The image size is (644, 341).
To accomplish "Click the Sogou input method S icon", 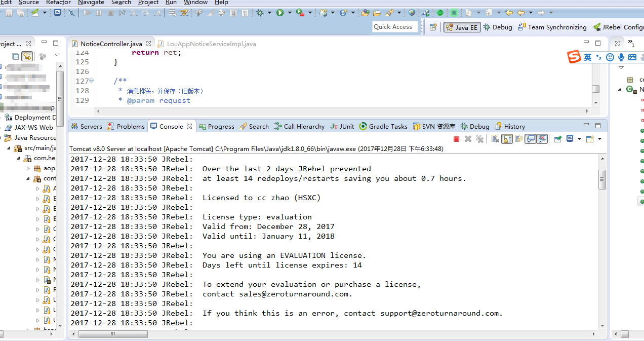I will tap(574, 57).
